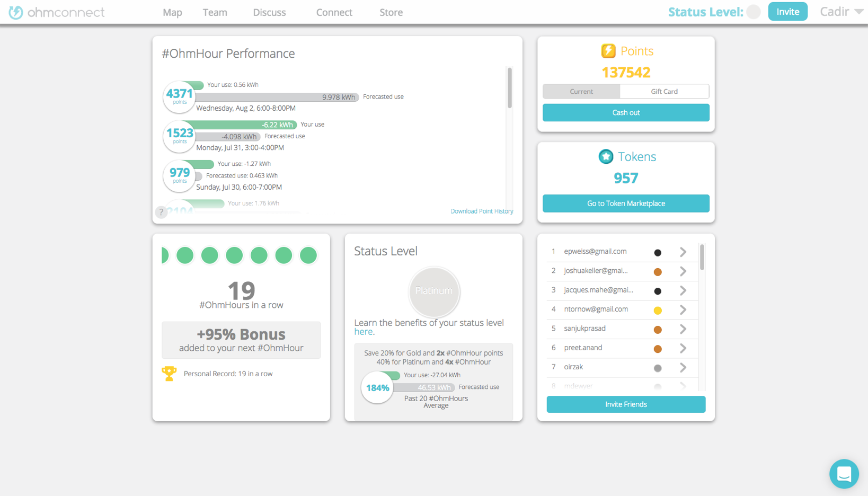This screenshot has width=868, height=496.
Task: Click 'Personal Record: 19 in a row'
Action: [228, 374]
